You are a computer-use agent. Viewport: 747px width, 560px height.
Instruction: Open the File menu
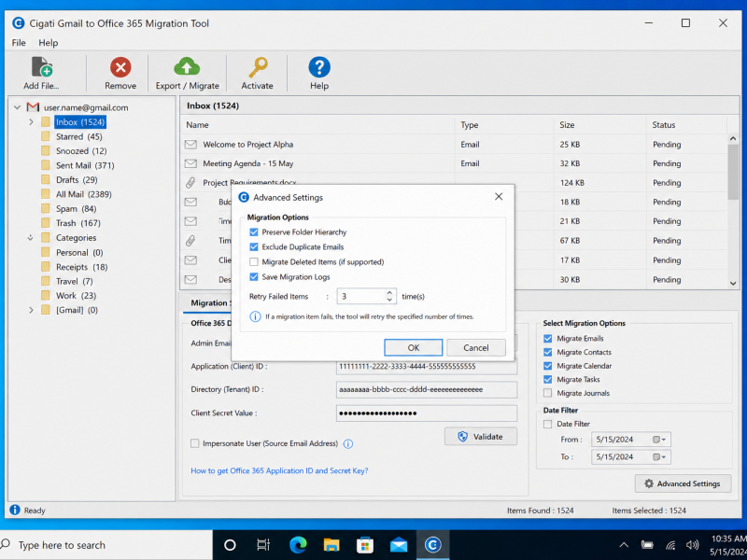tap(19, 43)
